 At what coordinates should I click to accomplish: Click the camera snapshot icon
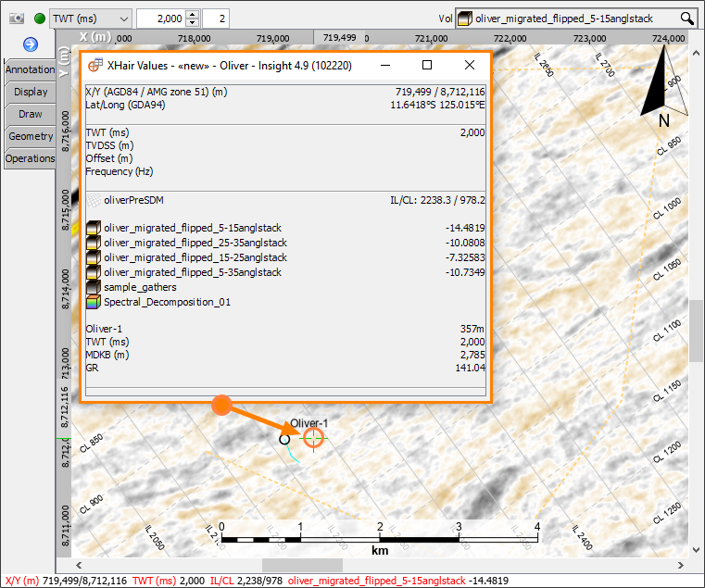pos(17,19)
